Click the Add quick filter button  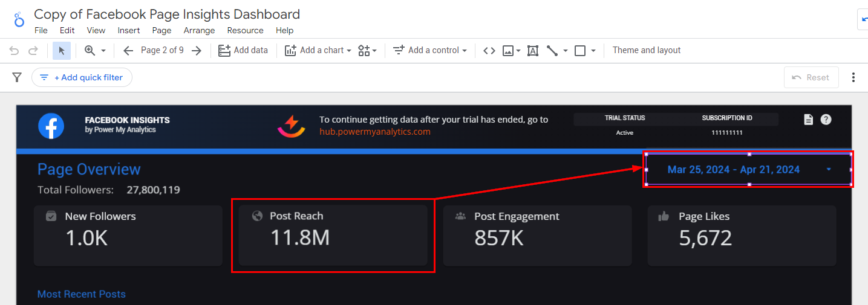[x=82, y=77]
